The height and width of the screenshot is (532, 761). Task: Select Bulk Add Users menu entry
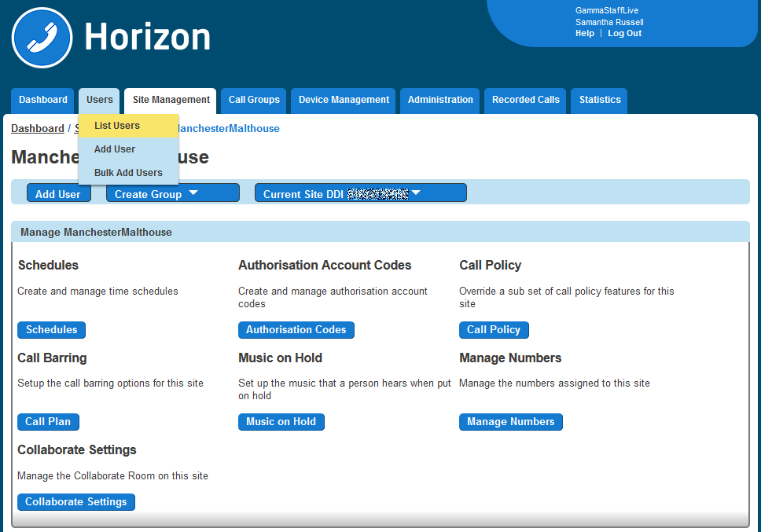[129, 173]
